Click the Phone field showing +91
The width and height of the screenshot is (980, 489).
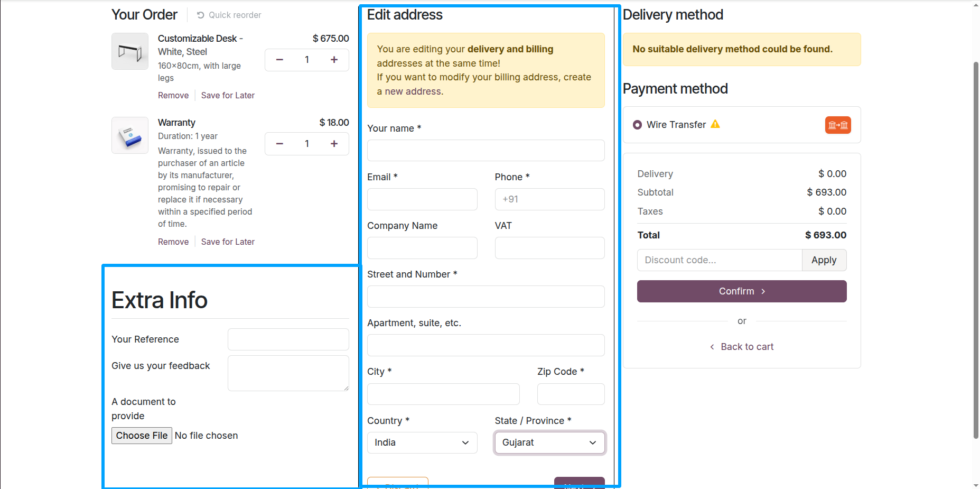[x=550, y=199]
